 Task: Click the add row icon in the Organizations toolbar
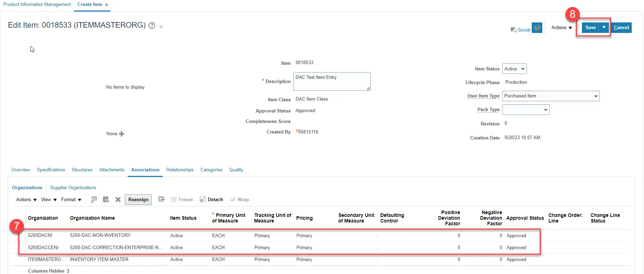pos(106,199)
